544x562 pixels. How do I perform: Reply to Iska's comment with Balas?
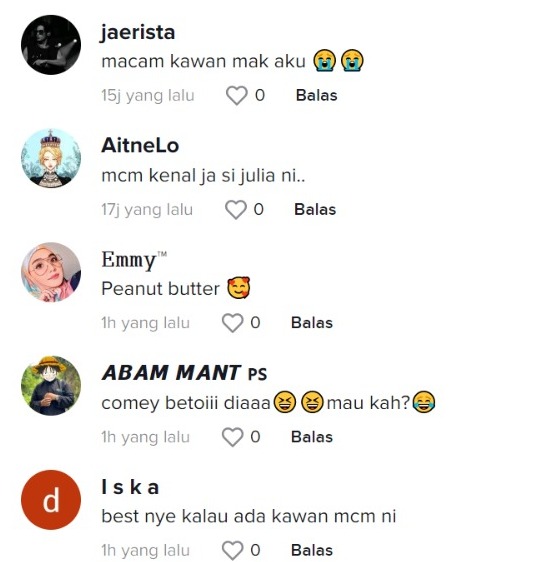312,550
